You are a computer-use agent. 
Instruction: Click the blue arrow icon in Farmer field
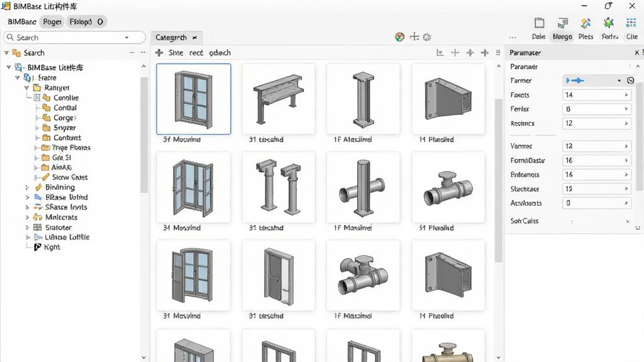click(x=575, y=80)
